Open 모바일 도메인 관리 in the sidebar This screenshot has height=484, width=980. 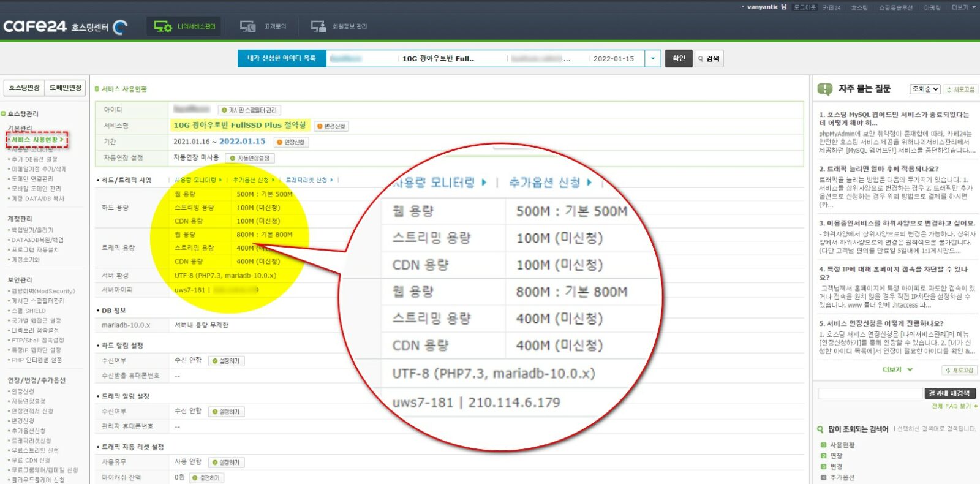(36, 189)
